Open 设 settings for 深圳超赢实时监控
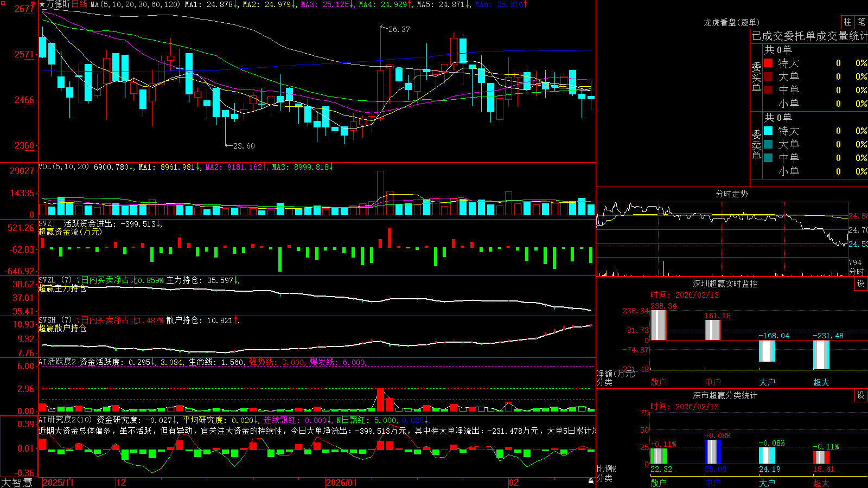Image resolution: width=868 pixels, height=488 pixels. [861, 284]
